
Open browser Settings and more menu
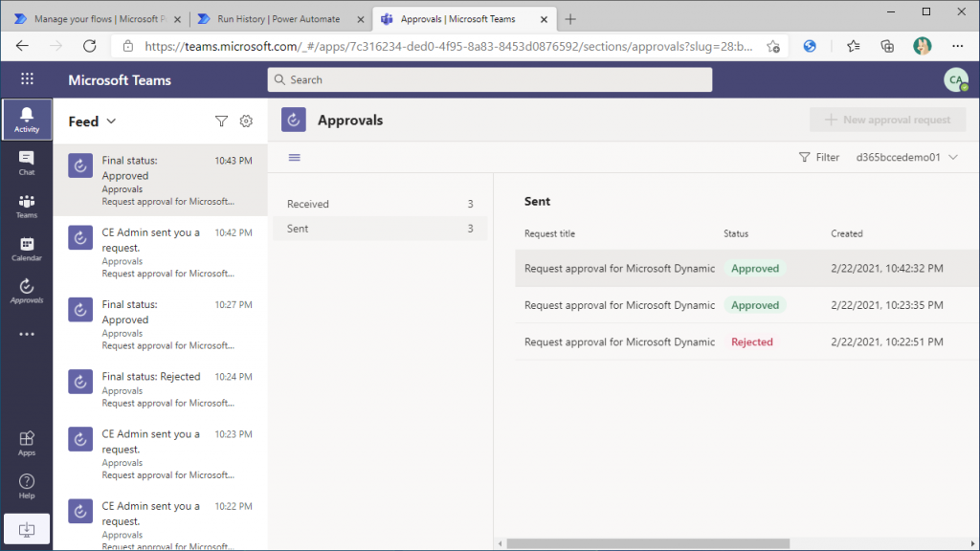957,46
